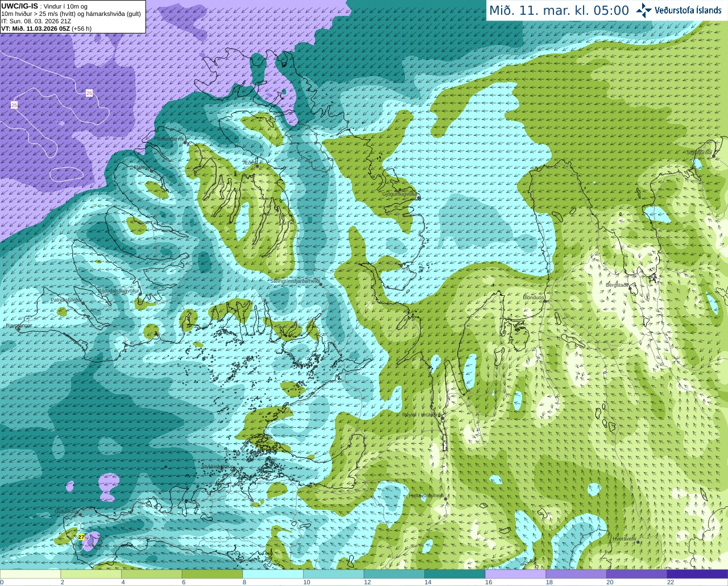Pick the 20–22 m/s violet legend swatch
728x586 pixels.
[637, 574]
